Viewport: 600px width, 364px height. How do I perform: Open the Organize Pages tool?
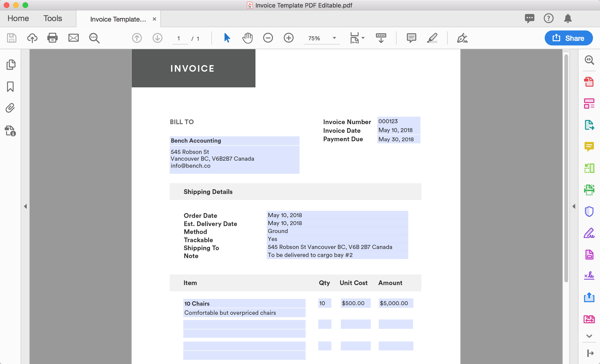589,103
